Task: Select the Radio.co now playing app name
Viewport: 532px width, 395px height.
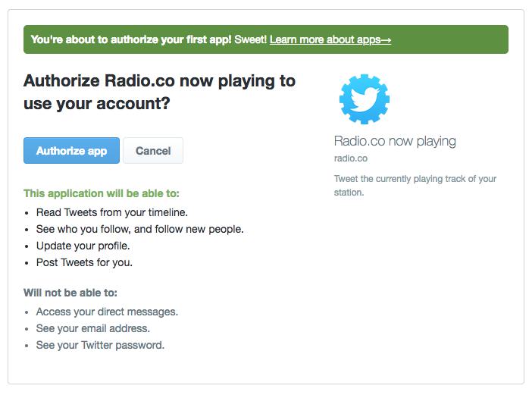Action: [x=395, y=141]
